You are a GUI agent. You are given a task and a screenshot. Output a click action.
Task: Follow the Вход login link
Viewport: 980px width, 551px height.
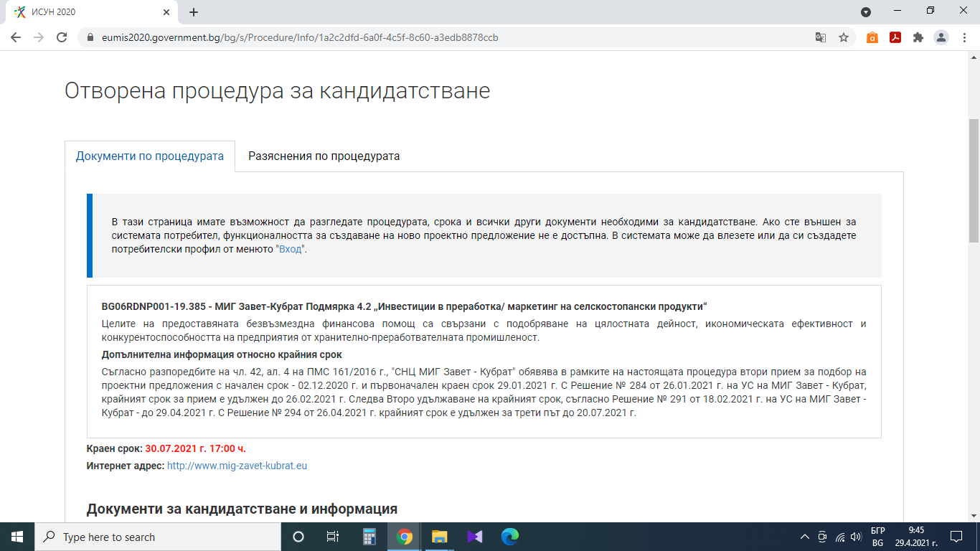pos(291,250)
